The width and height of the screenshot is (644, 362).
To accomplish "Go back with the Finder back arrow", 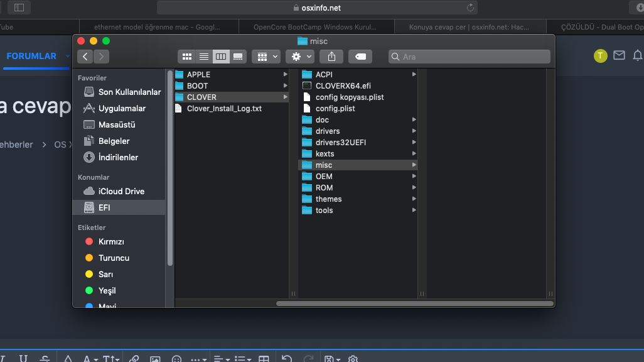I will pos(85,57).
